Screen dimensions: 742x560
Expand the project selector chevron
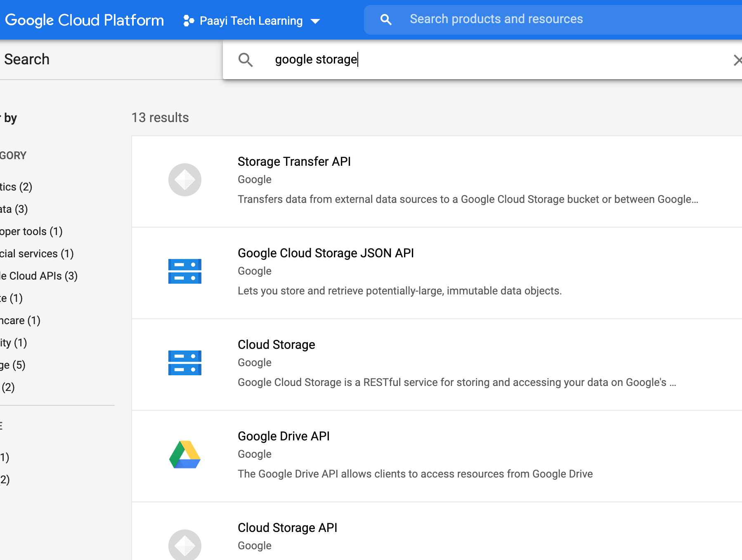315,21
